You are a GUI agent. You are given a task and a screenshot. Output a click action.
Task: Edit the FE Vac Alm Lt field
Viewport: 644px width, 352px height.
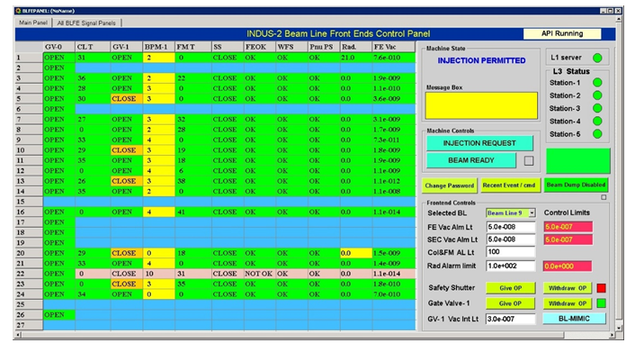coord(511,227)
